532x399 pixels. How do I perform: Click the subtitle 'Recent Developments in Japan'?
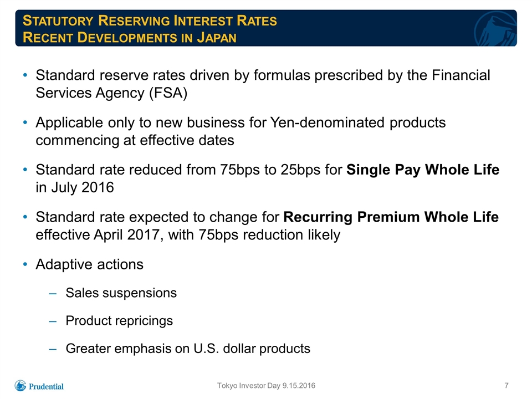click(x=130, y=37)
